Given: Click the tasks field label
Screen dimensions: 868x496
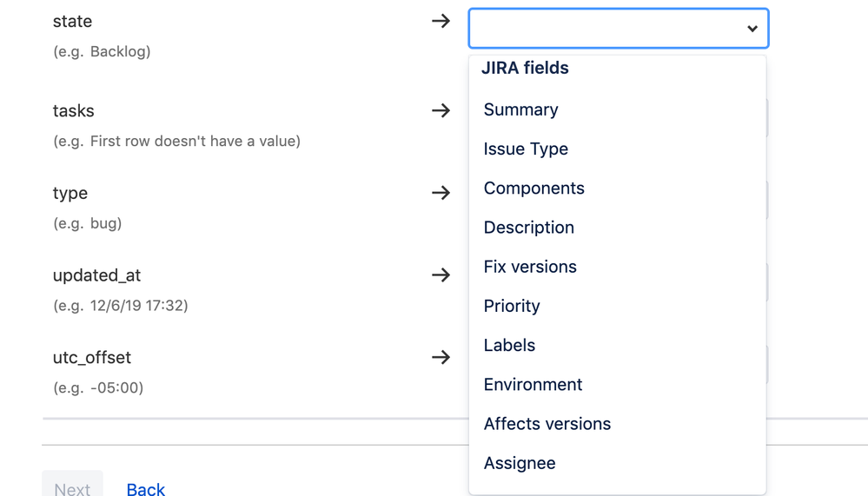Looking at the screenshot, I should 74,110.
